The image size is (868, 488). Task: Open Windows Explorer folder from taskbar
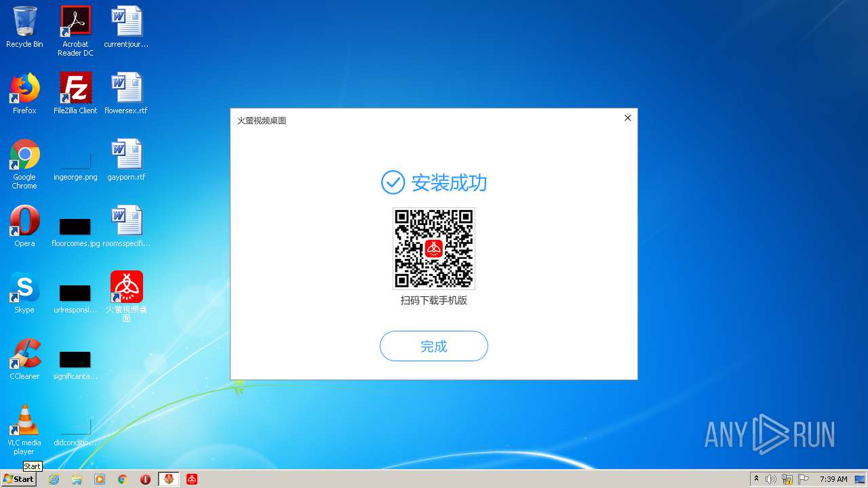[77, 479]
